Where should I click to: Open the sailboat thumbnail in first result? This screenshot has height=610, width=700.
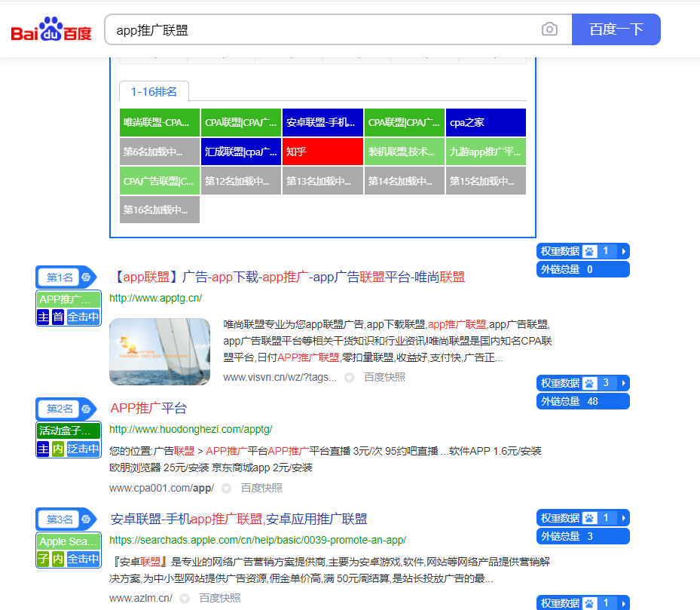tap(160, 351)
